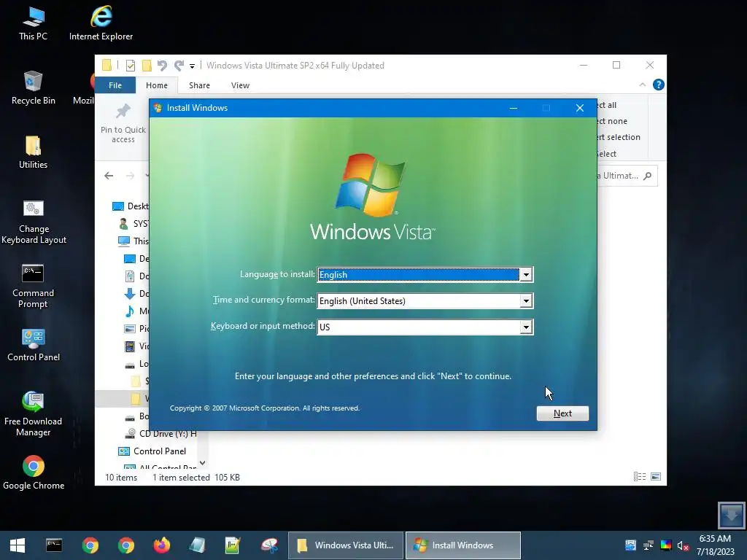
Task: Click the mushroom-shaped taskbar icon
Action: pyautogui.click(x=269, y=545)
